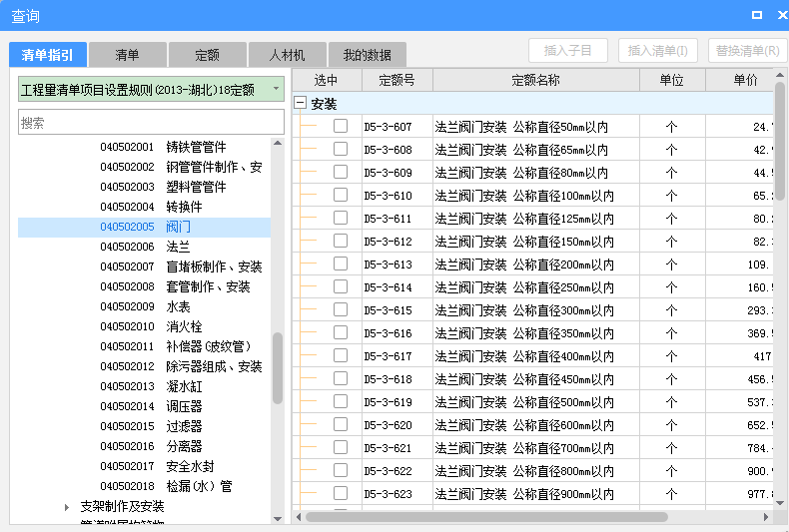The width and height of the screenshot is (789, 532).
Task: Select tree item 040502005 阀门
Action: tap(145, 227)
